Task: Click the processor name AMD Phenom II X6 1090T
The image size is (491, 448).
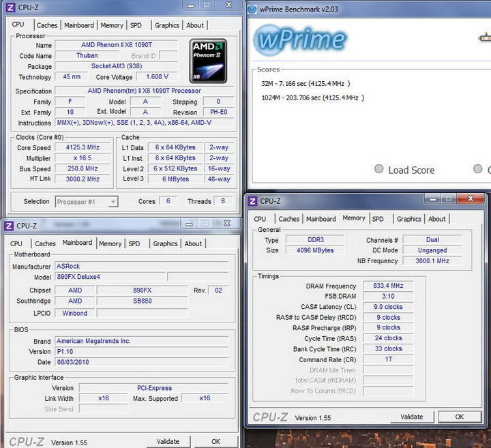Action: pos(117,45)
